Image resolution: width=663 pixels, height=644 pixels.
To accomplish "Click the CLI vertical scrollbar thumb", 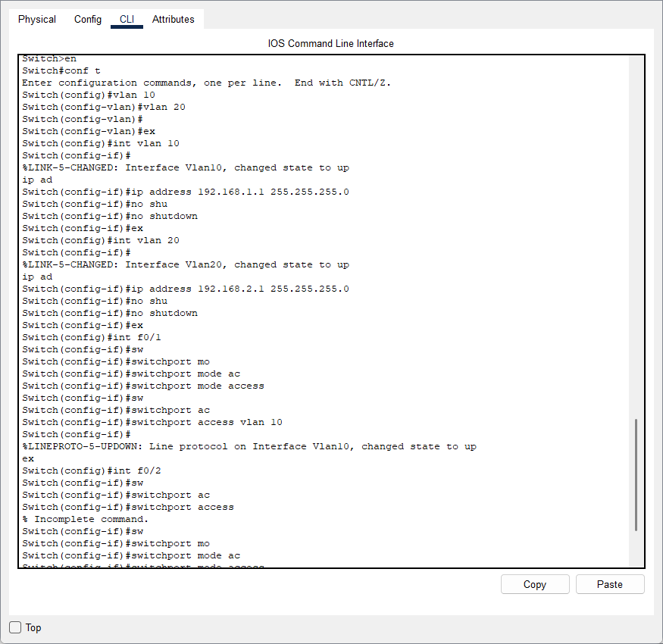I will point(636,474).
